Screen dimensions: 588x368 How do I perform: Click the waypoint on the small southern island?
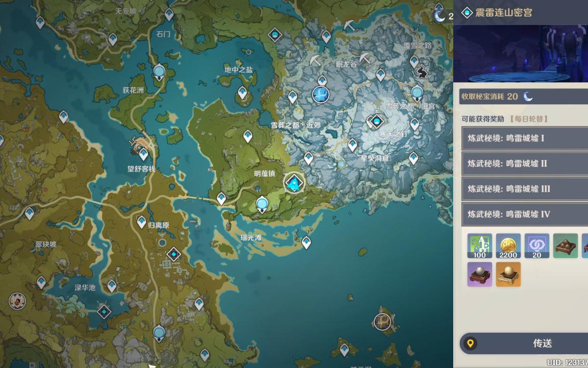coord(344,350)
